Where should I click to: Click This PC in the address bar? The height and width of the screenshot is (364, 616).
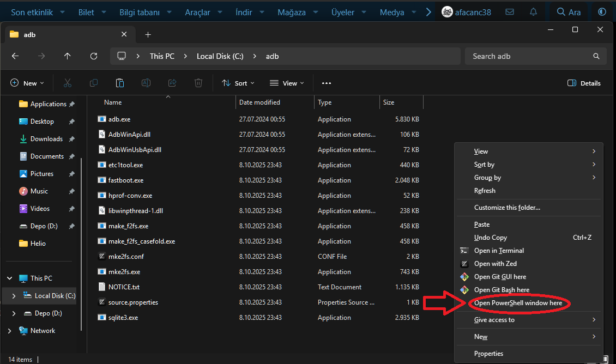pyautogui.click(x=162, y=56)
